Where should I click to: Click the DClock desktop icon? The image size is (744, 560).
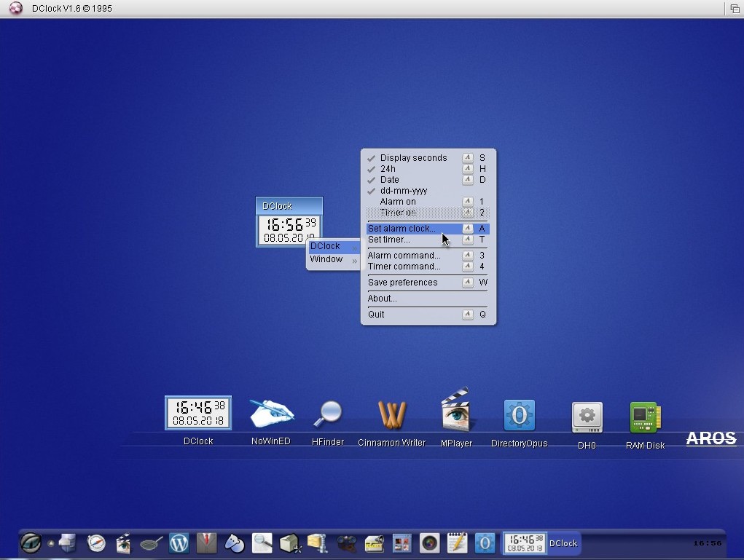(198, 414)
